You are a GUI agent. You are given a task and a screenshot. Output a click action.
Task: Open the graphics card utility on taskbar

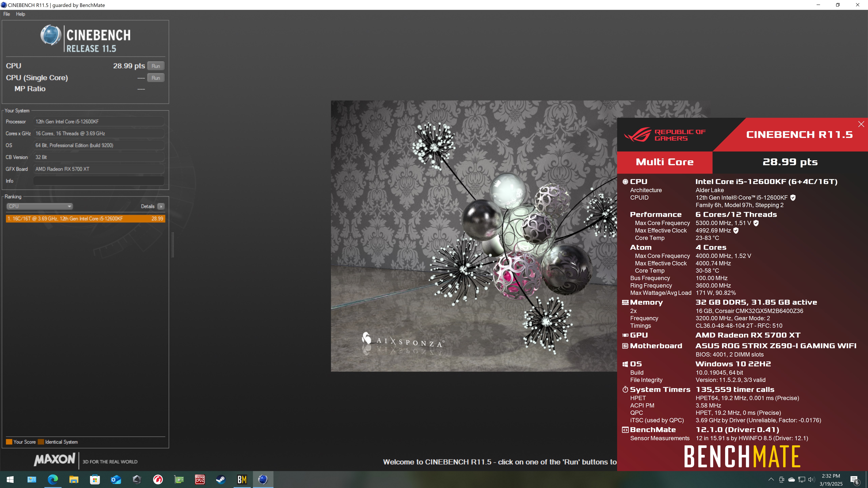pos(179,480)
